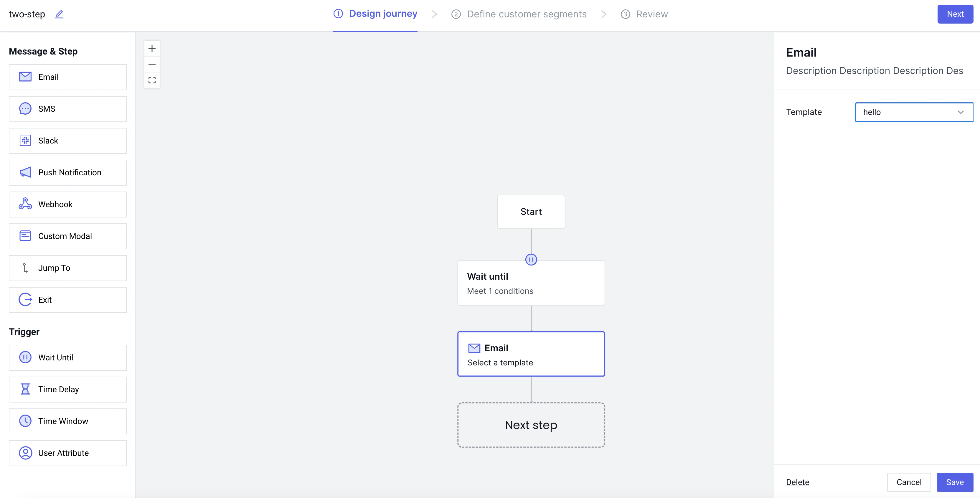Open the Wait until node on canvas
This screenshot has width=980, height=498.
(x=531, y=283)
